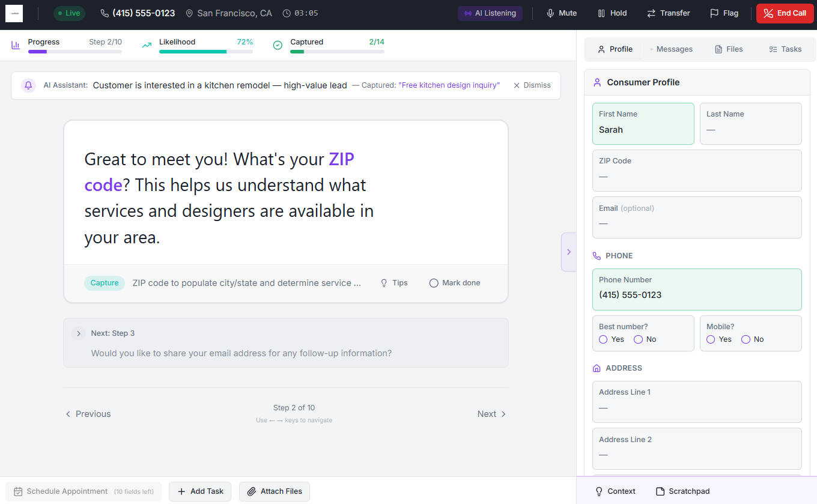Collapse the right panel with the chevron

(x=569, y=252)
